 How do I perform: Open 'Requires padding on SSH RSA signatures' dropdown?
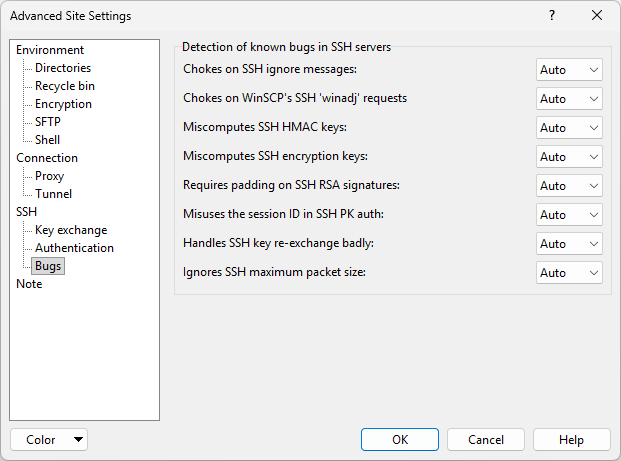(x=569, y=186)
